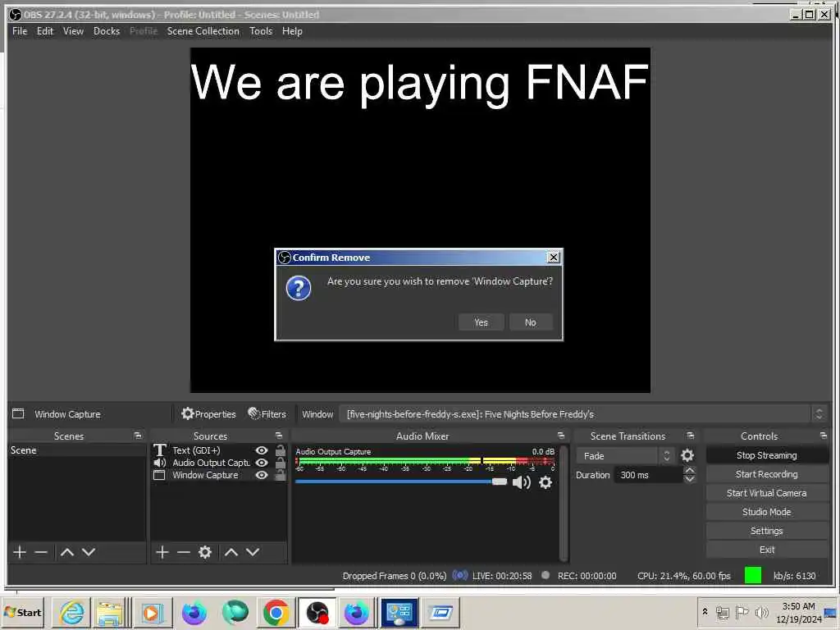Image resolution: width=840 pixels, height=630 pixels.
Task: Open the Docks menu
Action: point(107,31)
